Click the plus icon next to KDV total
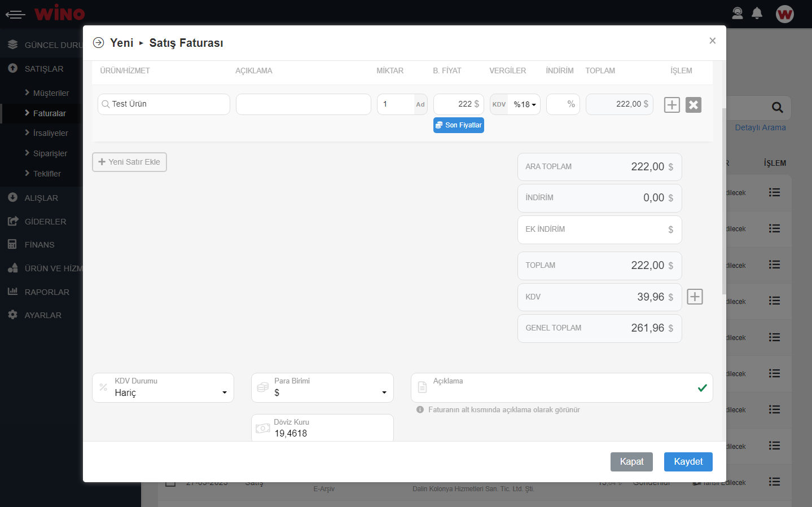Screen dimensions: 812x507 coord(695,297)
